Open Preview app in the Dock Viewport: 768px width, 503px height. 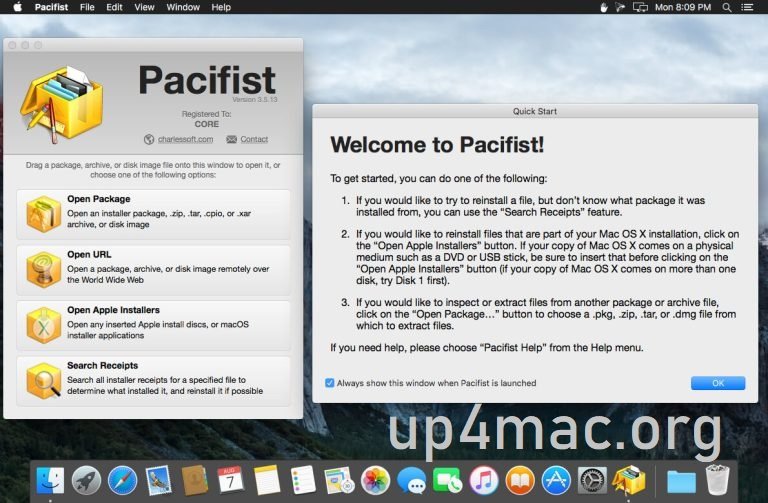[339, 480]
